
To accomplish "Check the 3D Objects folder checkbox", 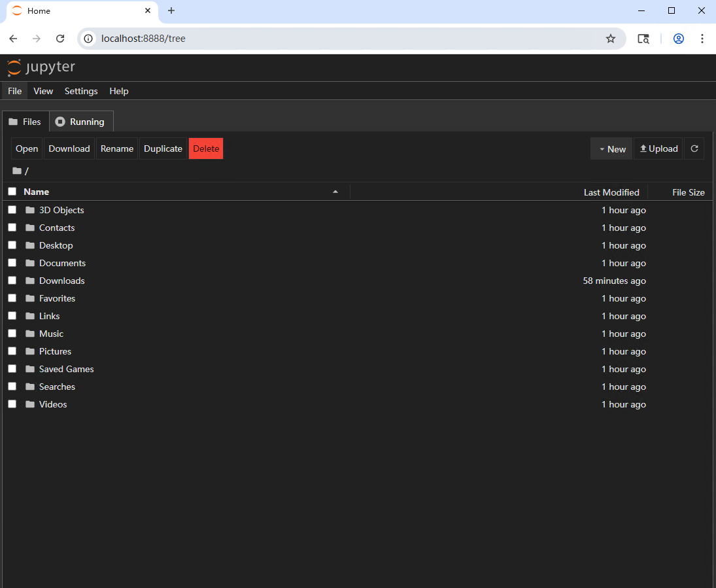I will [12, 210].
